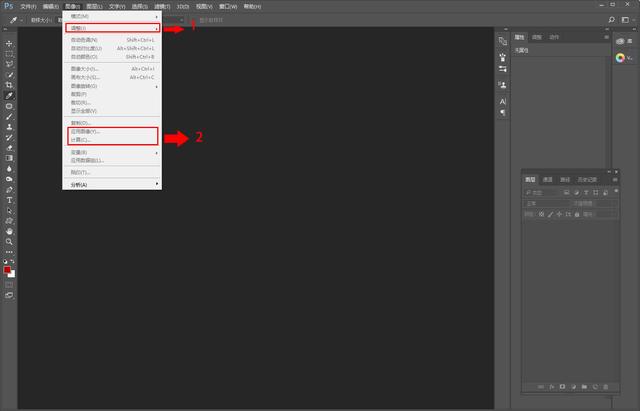Toggle lock position in Layers panel
Screen dimensions: 640x411
559,214
